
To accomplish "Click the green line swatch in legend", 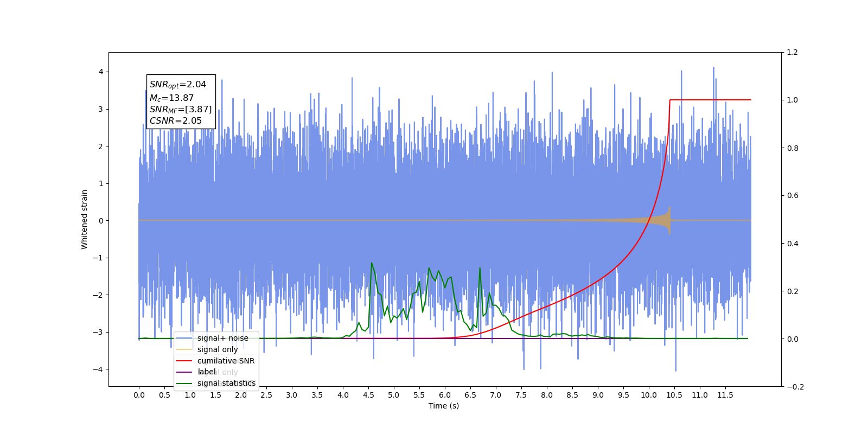I will [x=184, y=383].
